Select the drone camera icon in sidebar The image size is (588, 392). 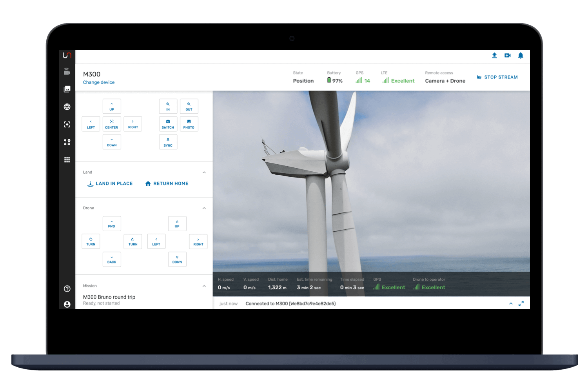pos(67,71)
